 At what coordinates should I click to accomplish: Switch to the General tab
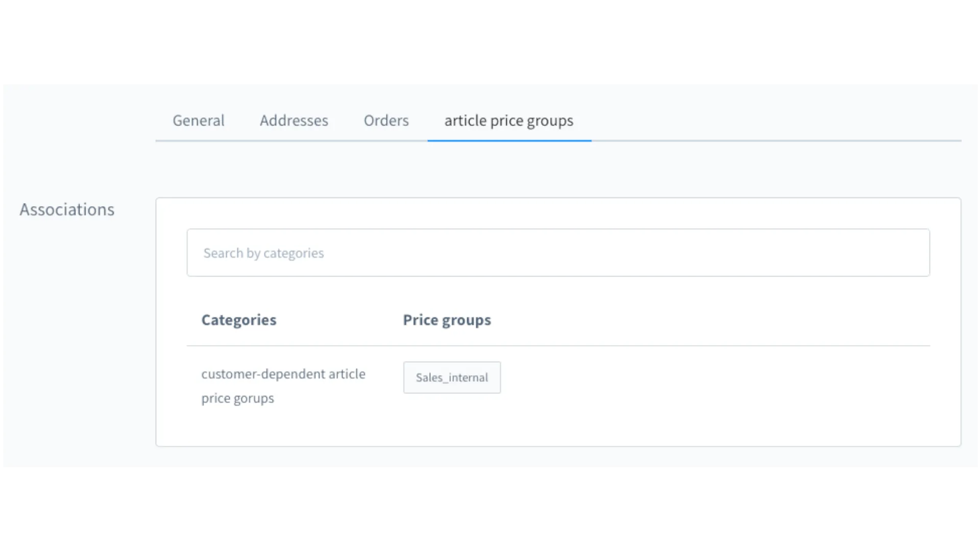(x=198, y=121)
